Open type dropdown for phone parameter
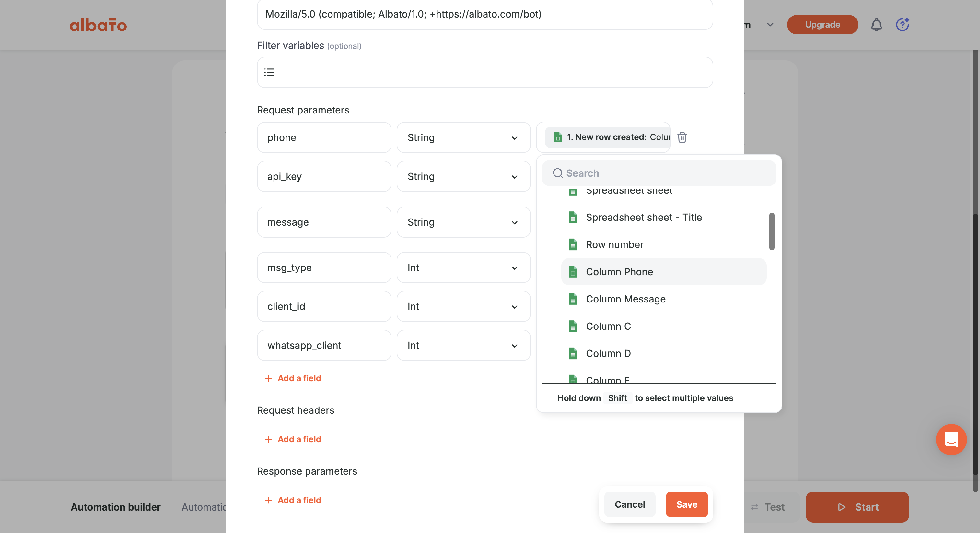The height and width of the screenshot is (533, 980). click(x=463, y=137)
